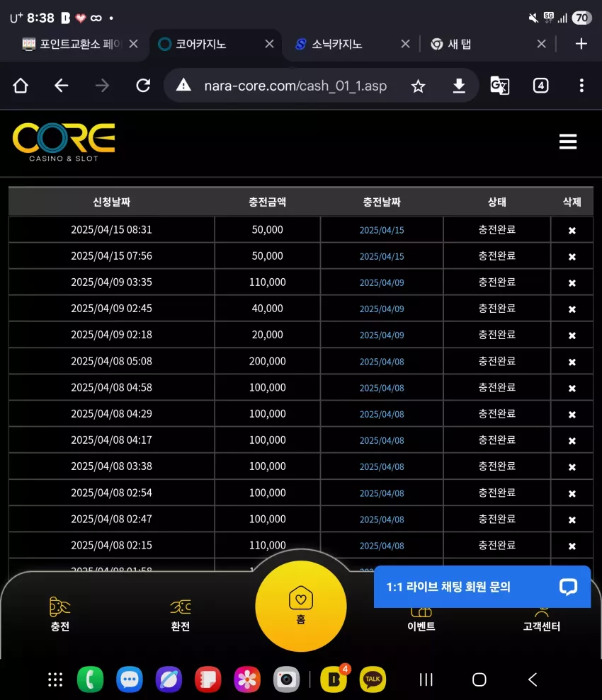Tap the yellow 홈 home button
Viewport: 602px width, 700px height.
[301, 607]
